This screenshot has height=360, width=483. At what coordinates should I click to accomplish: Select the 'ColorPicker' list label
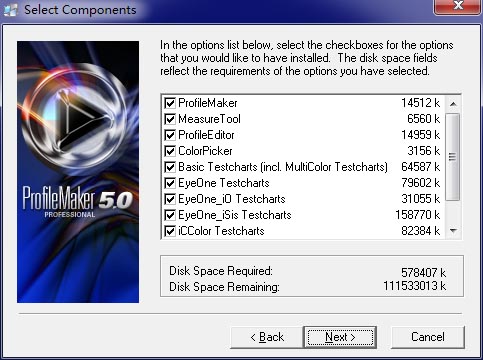[x=205, y=151]
